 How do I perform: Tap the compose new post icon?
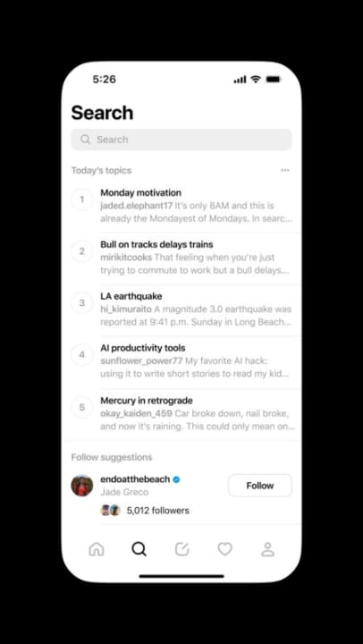tap(181, 549)
